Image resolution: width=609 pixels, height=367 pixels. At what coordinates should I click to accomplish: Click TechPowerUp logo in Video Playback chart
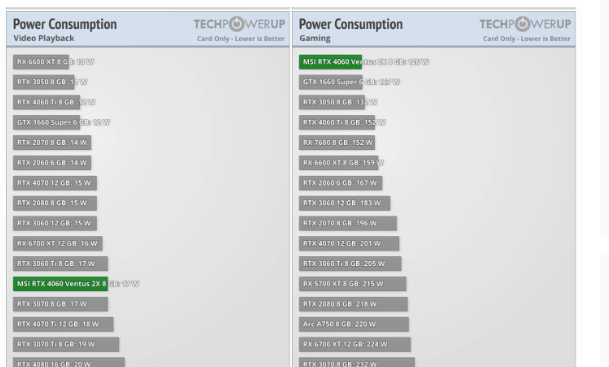coord(239,24)
